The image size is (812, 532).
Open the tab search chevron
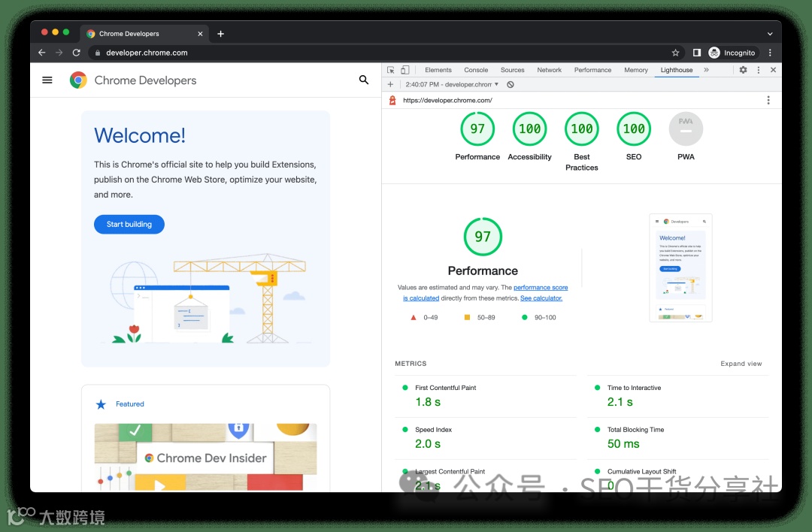click(x=770, y=34)
